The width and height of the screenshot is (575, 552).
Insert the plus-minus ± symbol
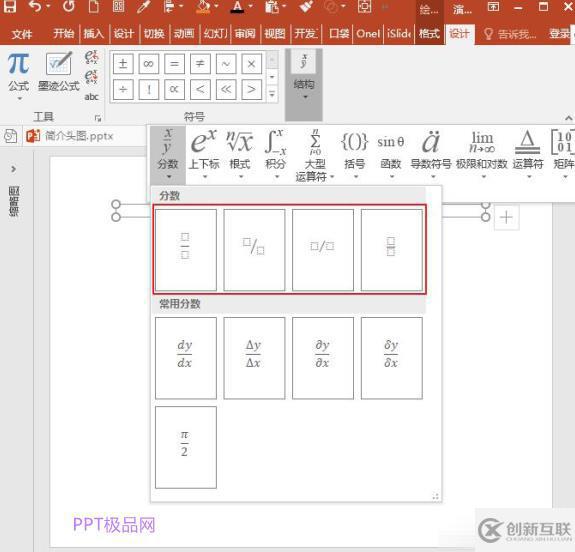[123, 64]
